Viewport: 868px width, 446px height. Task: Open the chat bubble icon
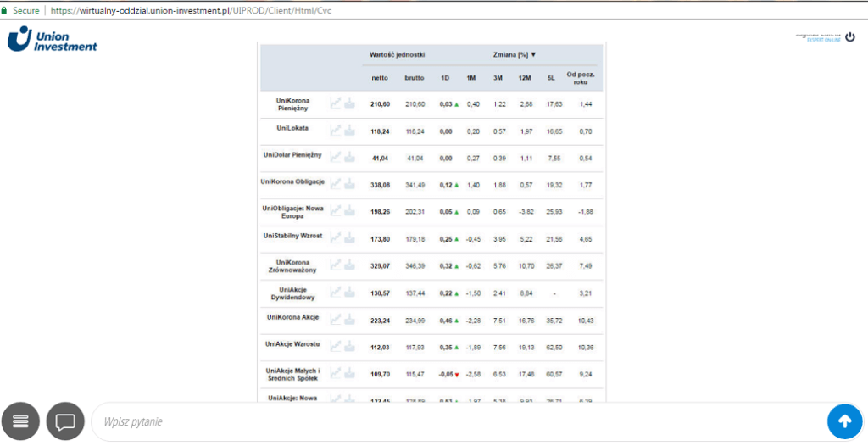pyautogui.click(x=65, y=421)
